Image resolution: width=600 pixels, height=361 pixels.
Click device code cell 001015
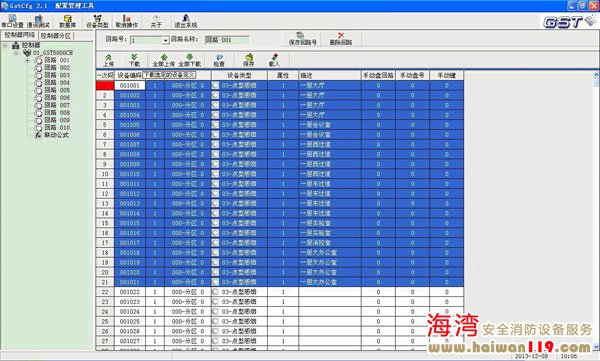pos(130,223)
